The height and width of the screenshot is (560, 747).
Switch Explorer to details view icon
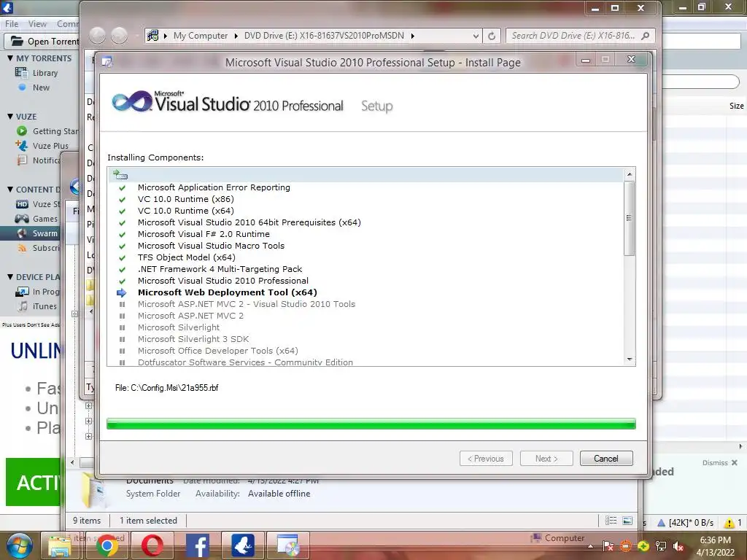tap(611, 521)
